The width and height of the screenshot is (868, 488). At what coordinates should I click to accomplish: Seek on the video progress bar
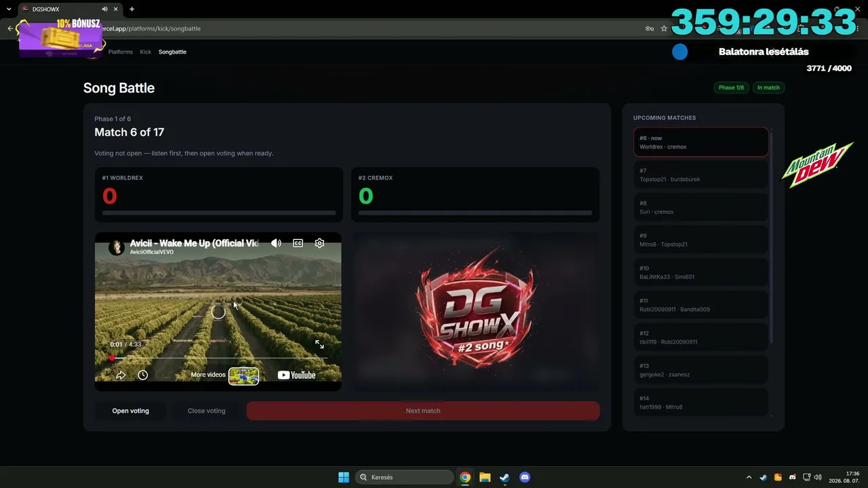click(218, 358)
